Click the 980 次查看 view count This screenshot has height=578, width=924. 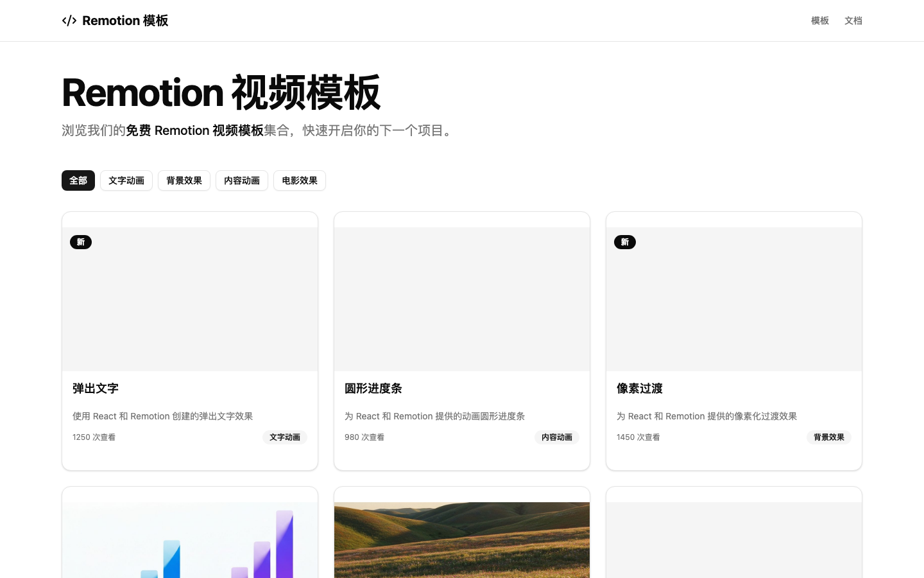pos(364,437)
